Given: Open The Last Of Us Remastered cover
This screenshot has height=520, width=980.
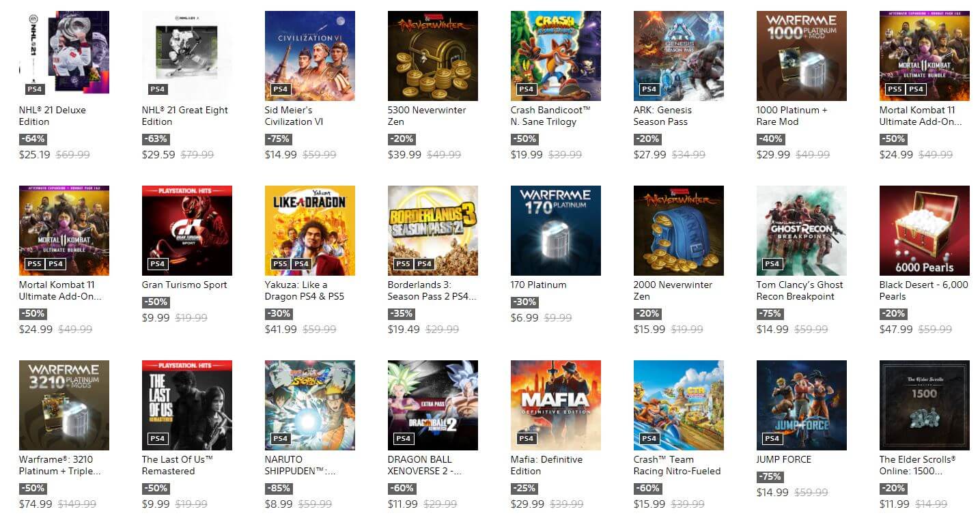Looking at the screenshot, I should tap(187, 405).
